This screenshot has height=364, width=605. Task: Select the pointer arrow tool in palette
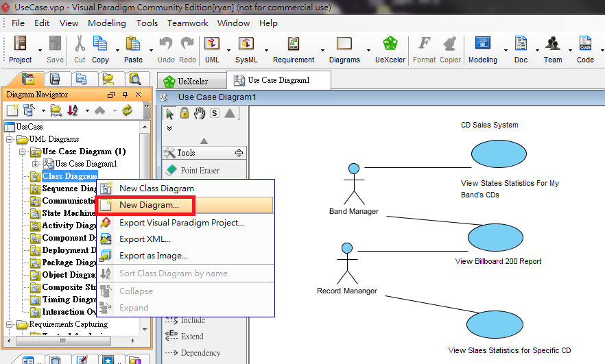[170, 113]
